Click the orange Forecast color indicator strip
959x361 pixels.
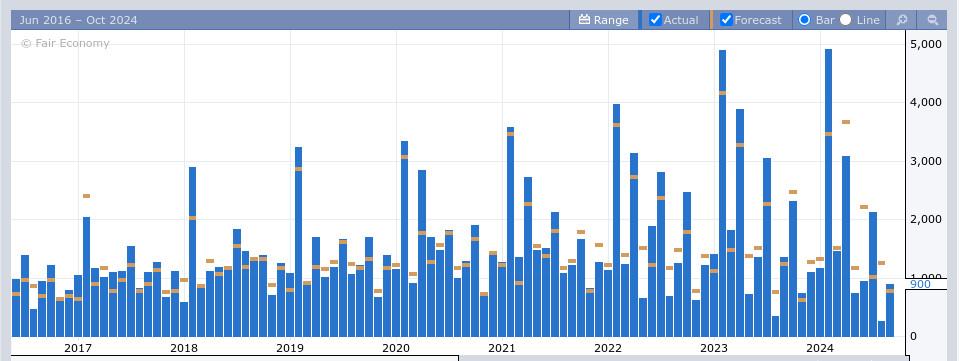pyautogui.click(x=711, y=20)
